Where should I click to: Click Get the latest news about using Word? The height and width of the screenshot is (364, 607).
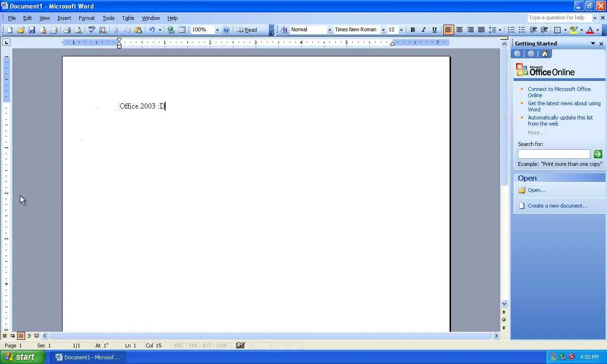564,106
